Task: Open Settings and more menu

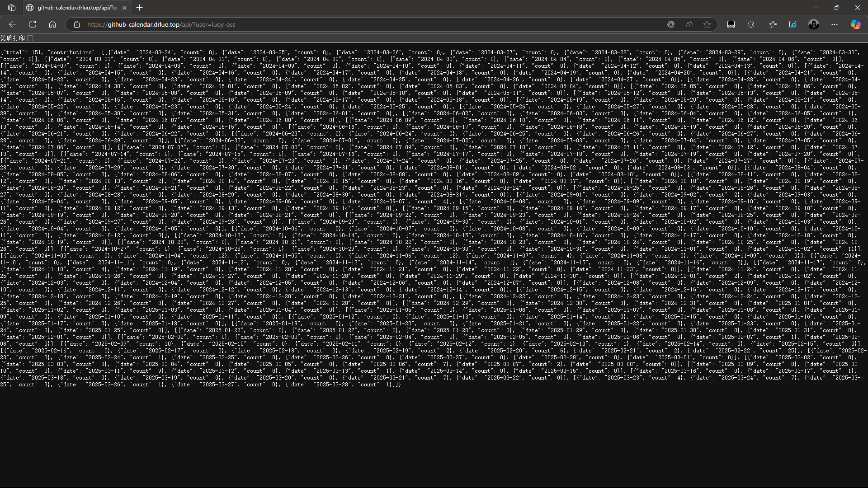Action: click(x=835, y=24)
